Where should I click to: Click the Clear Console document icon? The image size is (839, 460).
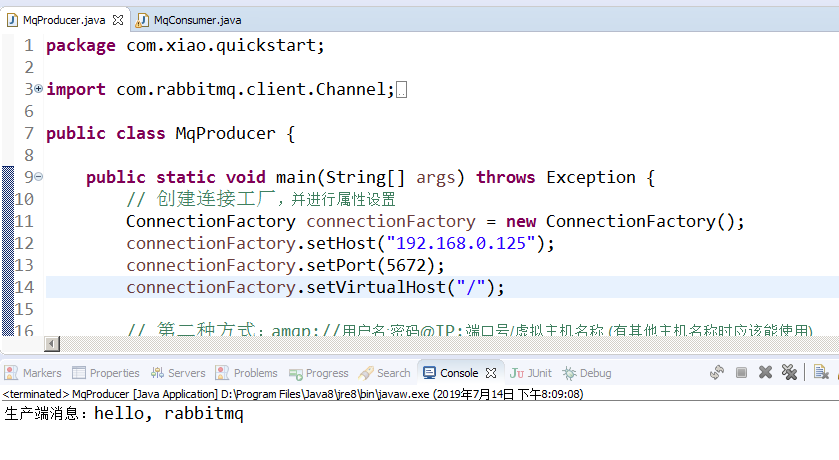pyautogui.click(x=821, y=372)
